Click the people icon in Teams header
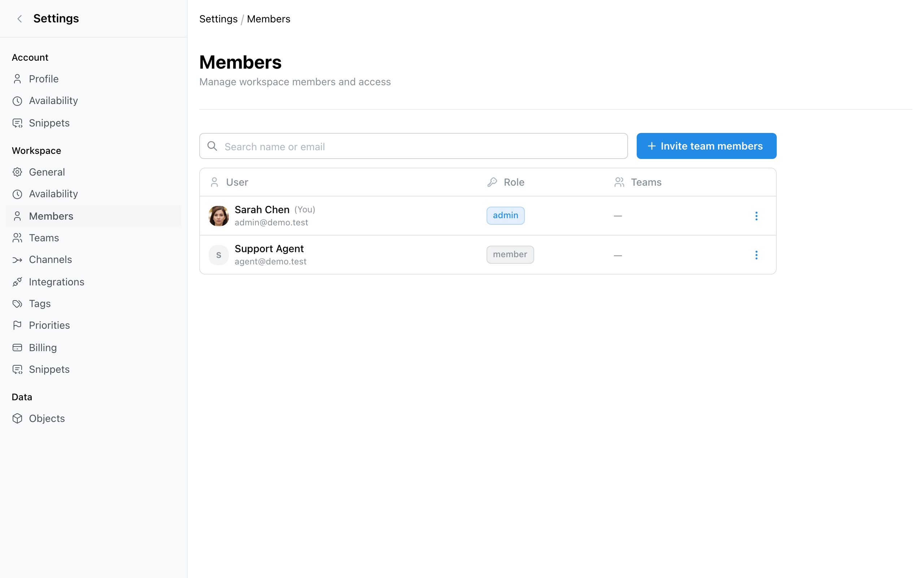924x578 pixels. (x=619, y=182)
